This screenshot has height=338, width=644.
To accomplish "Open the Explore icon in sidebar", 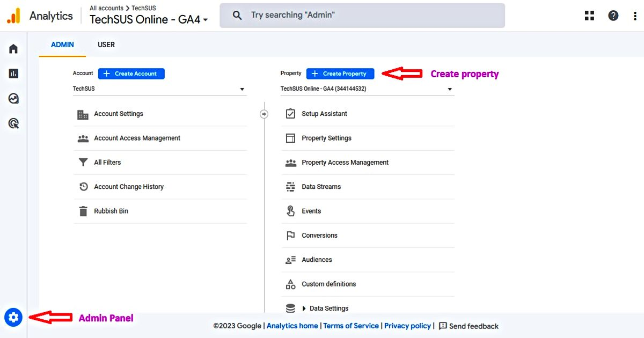I will pyautogui.click(x=13, y=99).
